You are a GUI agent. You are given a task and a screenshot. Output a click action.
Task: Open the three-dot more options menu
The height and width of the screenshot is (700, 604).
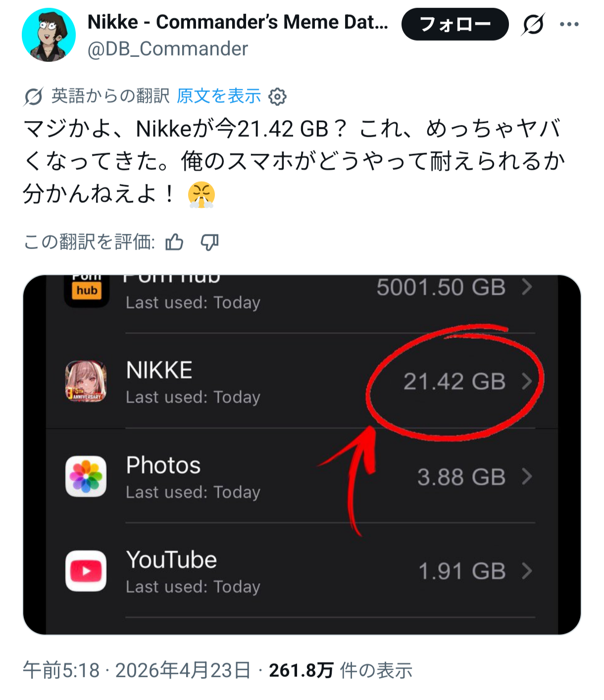pos(569,24)
